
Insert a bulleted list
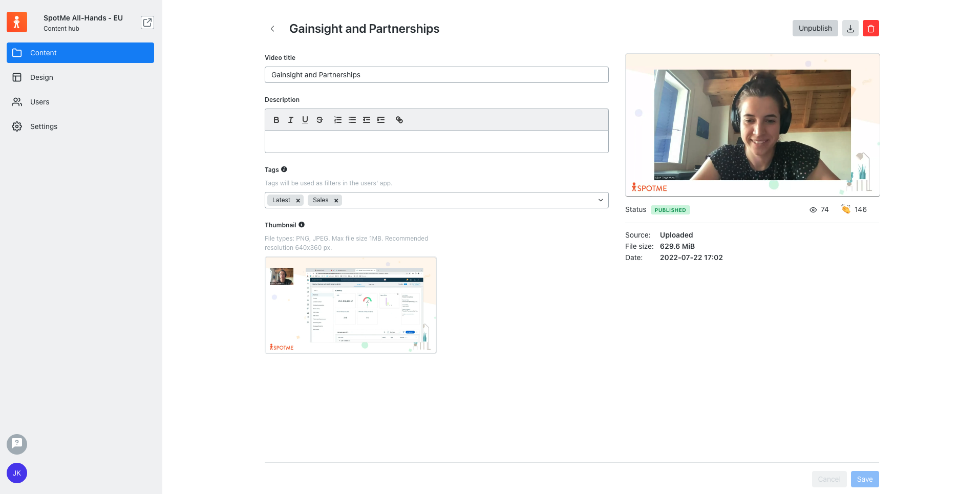[x=352, y=120]
